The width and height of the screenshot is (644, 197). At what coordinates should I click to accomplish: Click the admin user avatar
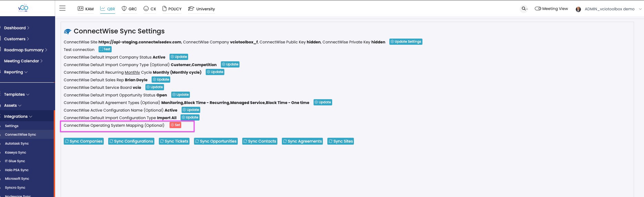tap(578, 9)
